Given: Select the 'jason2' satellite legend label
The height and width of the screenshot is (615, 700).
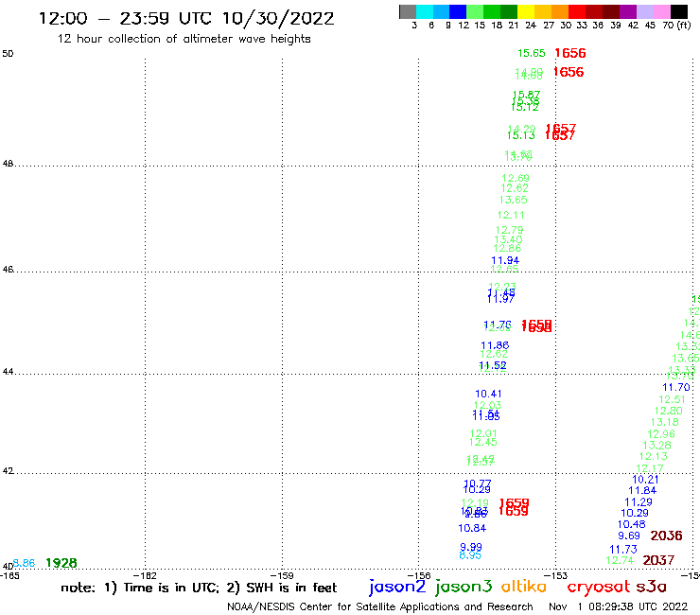Looking at the screenshot, I should tap(397, 587).
